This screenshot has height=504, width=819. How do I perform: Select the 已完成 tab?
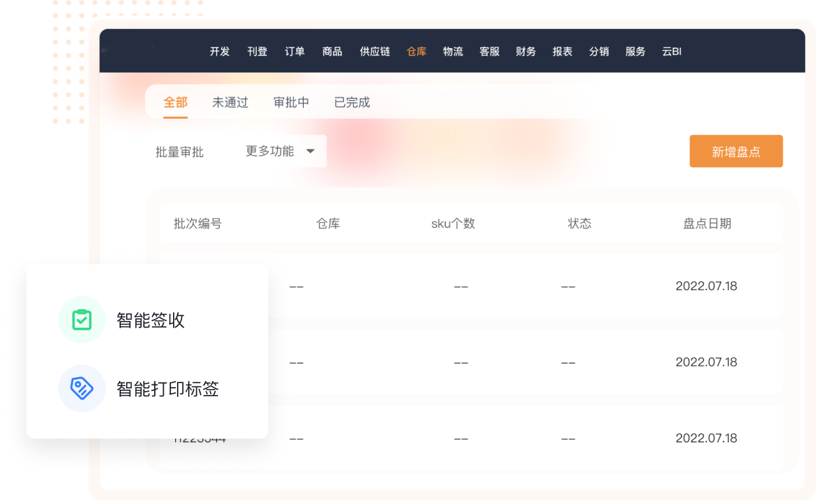click(x=352, y=102)
